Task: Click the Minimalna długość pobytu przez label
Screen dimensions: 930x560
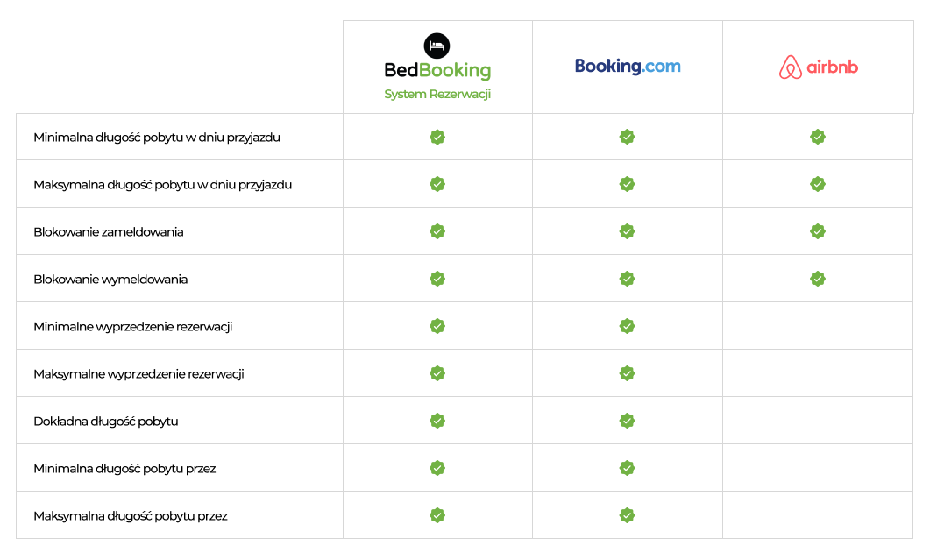Action: (x=124, y=469)
